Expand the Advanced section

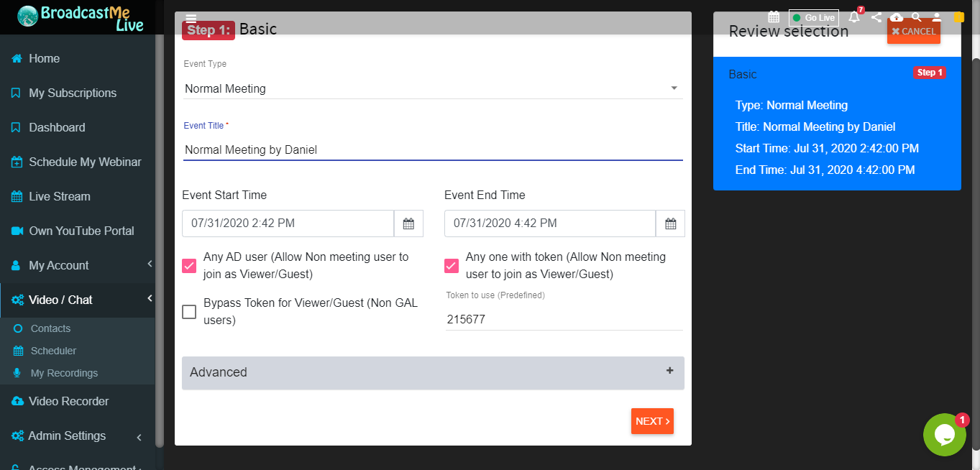pyautogui.click(x=433, y=372)
